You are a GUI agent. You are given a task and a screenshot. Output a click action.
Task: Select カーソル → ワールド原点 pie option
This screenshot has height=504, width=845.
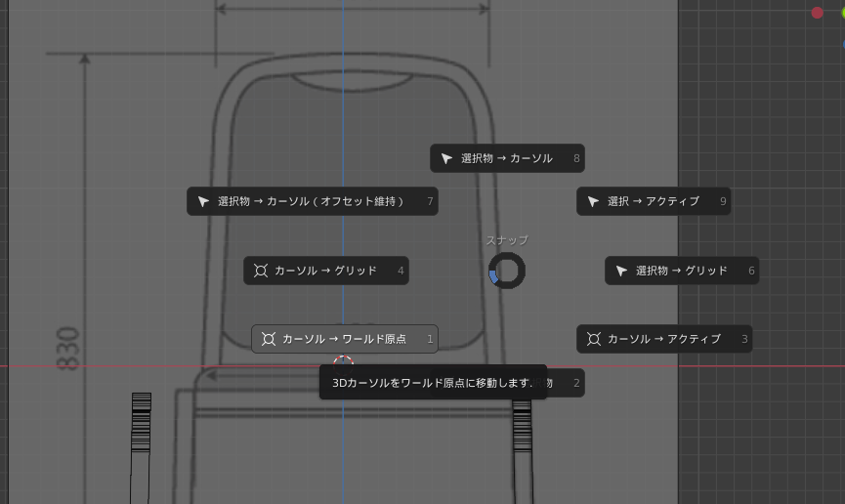345,339
